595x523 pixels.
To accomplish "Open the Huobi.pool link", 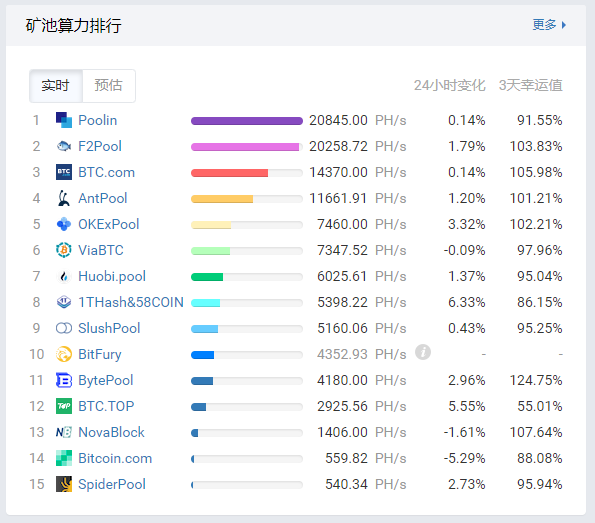I will (x=112, y=276).
